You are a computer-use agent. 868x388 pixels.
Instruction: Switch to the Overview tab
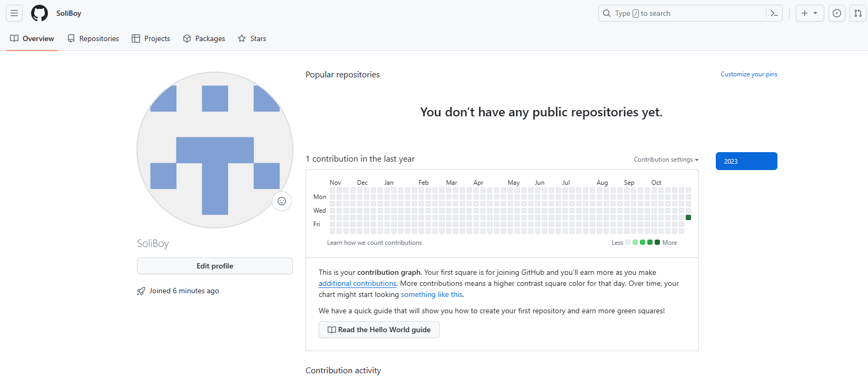point(32,38)
